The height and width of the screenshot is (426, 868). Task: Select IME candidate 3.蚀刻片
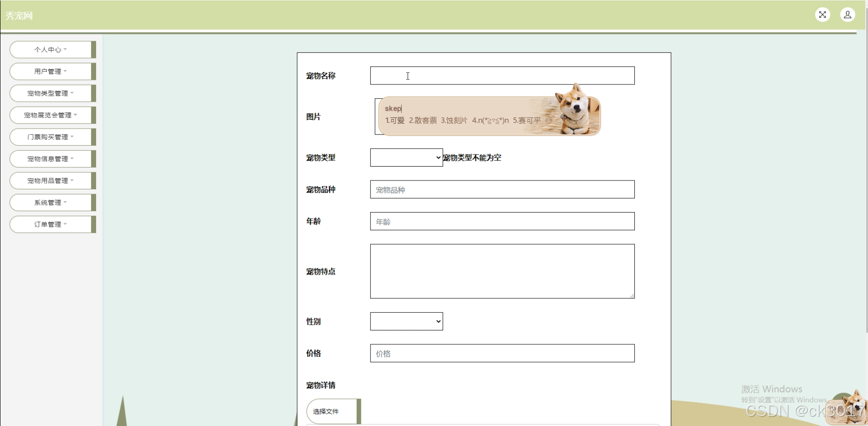454,121
